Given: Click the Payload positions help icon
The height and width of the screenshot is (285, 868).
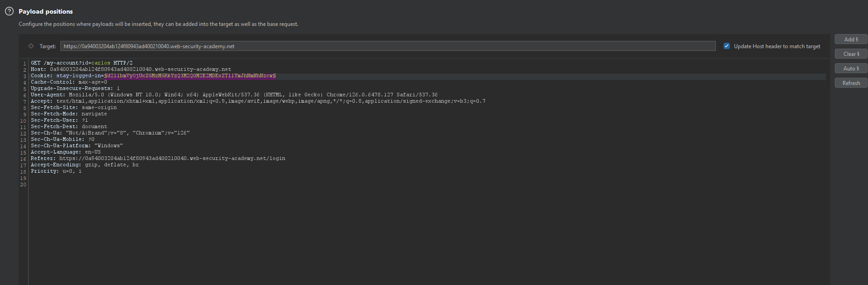Looking at the screenshot, I should [9, 11].
